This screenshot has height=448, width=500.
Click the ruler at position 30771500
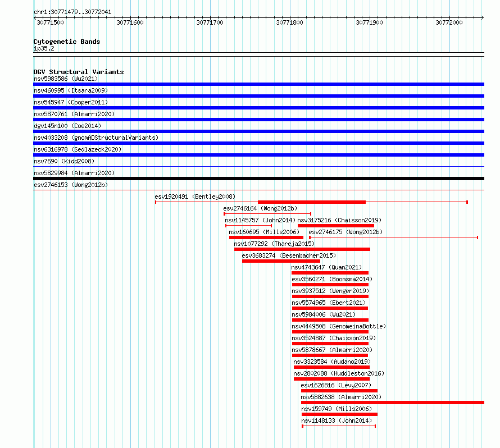click(51, 22)
